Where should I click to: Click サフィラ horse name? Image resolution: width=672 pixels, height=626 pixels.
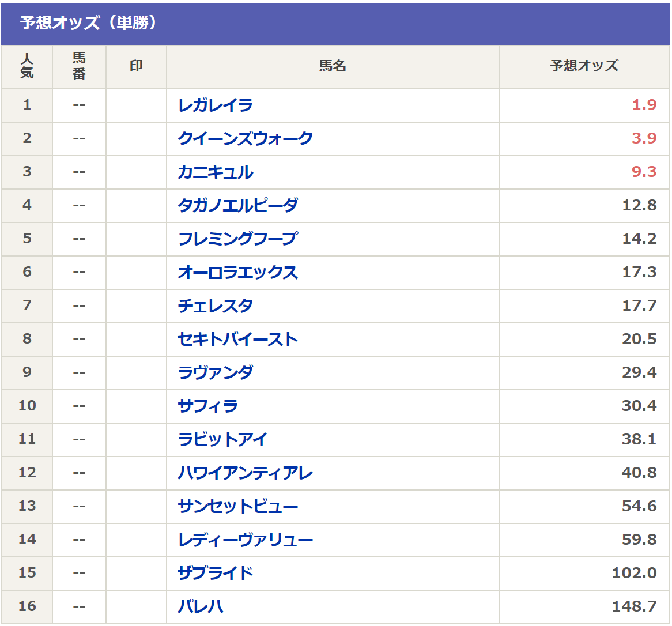pyautogui.click(x=207, y=406)
